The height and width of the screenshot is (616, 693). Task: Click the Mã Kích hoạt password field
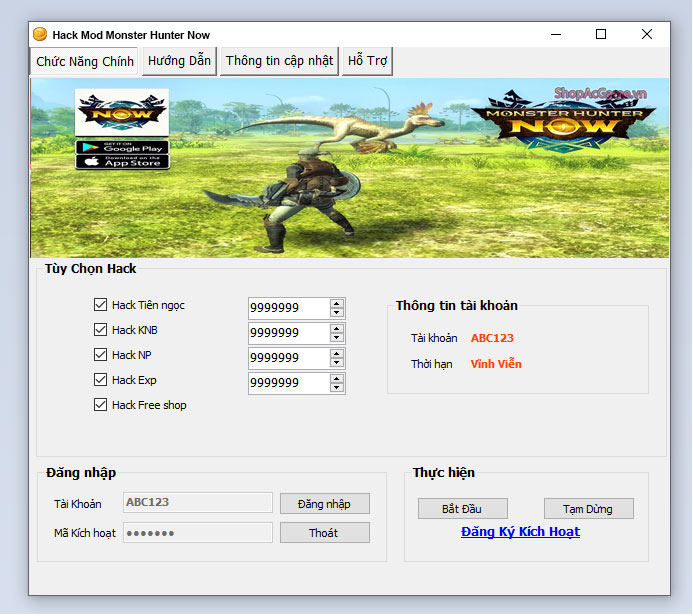(x=198, y=533)
